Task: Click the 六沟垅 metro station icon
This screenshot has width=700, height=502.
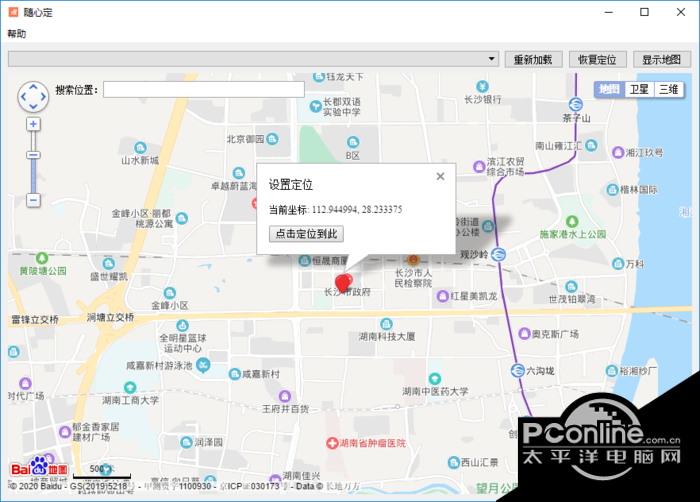Action: pos(517,370)
